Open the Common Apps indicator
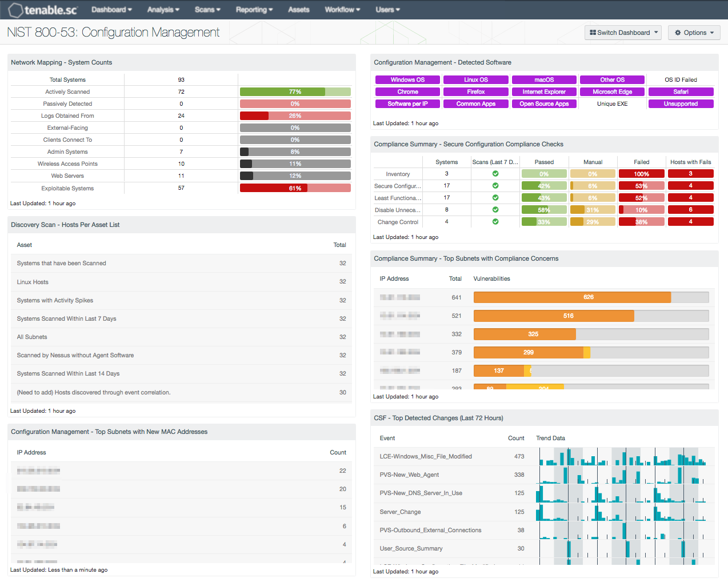The height and width of the screenshot is (586, 728). click(x=476, y=104)
